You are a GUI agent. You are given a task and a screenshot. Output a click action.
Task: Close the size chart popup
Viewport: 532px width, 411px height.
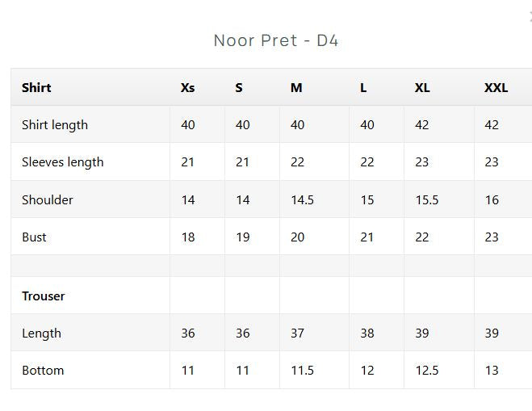(x=530, y=16)
